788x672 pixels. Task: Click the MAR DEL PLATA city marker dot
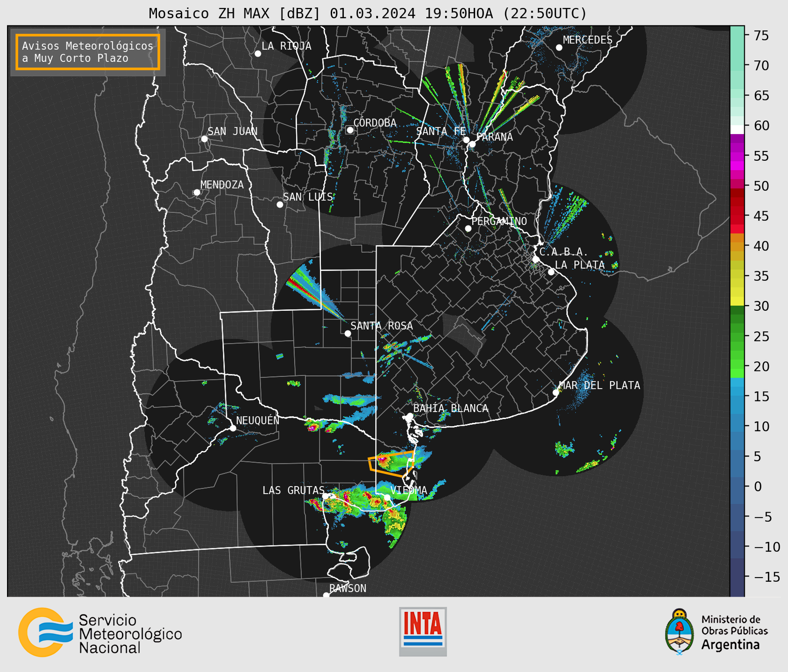(x=556, y=393)
